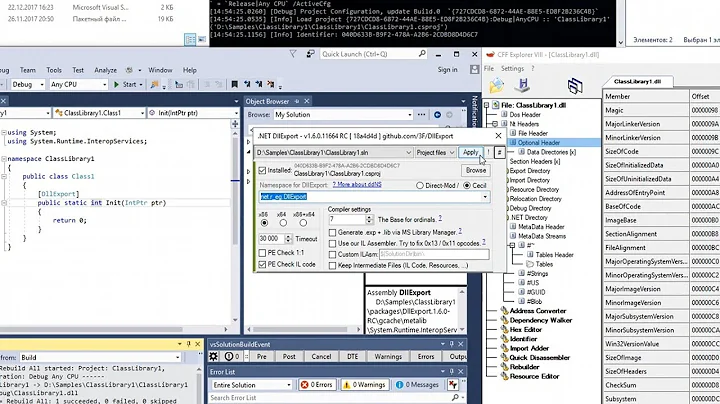Select the x86 platform radio button
720x404 pixels.
click(264, 223)
